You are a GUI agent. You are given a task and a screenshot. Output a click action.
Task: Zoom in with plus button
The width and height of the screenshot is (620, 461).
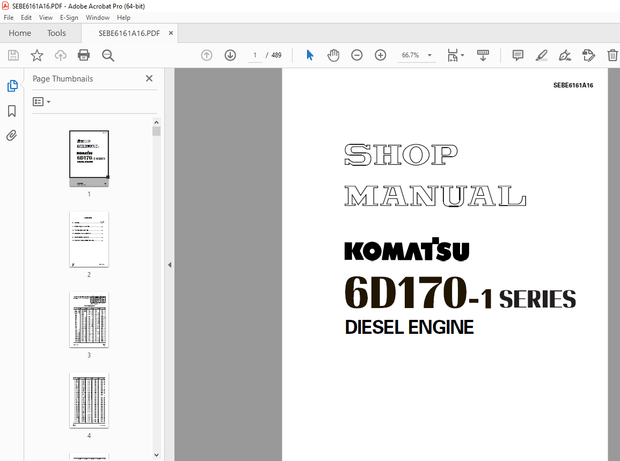[x=380, y=55]
